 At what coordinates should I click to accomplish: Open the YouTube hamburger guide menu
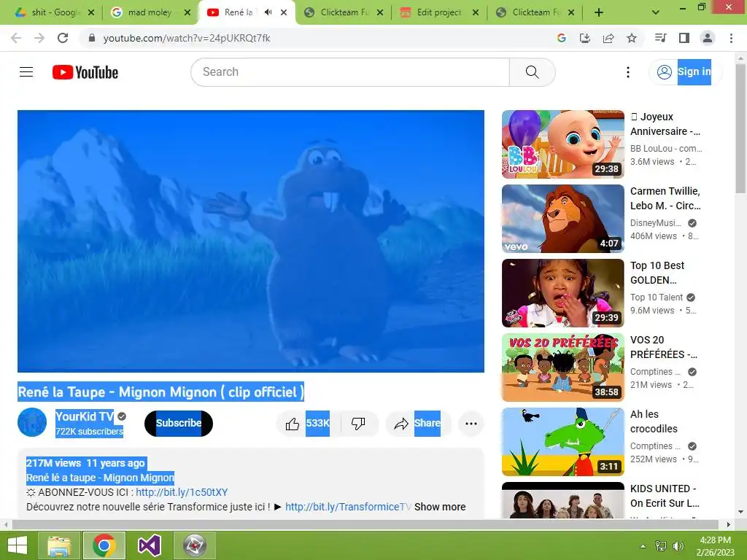click(x=26, y=72)
